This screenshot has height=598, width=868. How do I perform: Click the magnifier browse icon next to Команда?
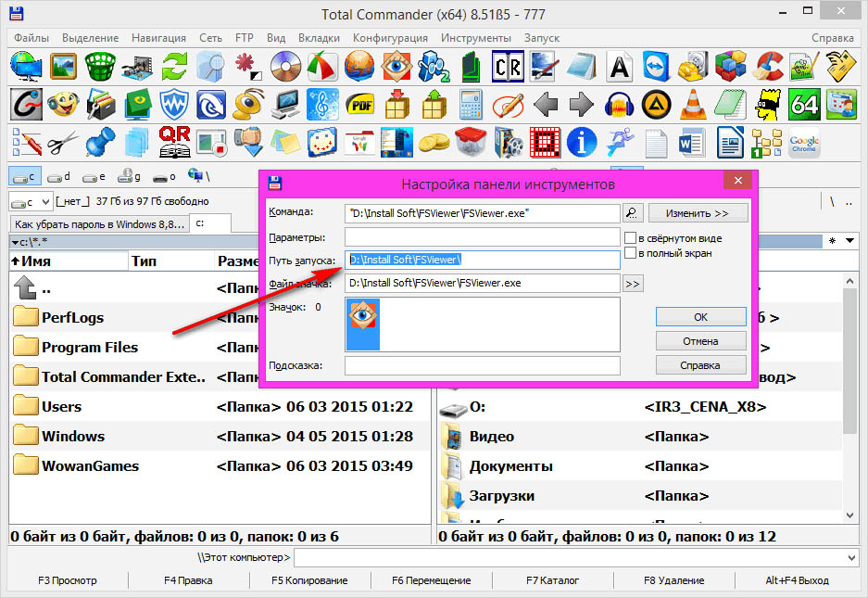click(632, 213)
